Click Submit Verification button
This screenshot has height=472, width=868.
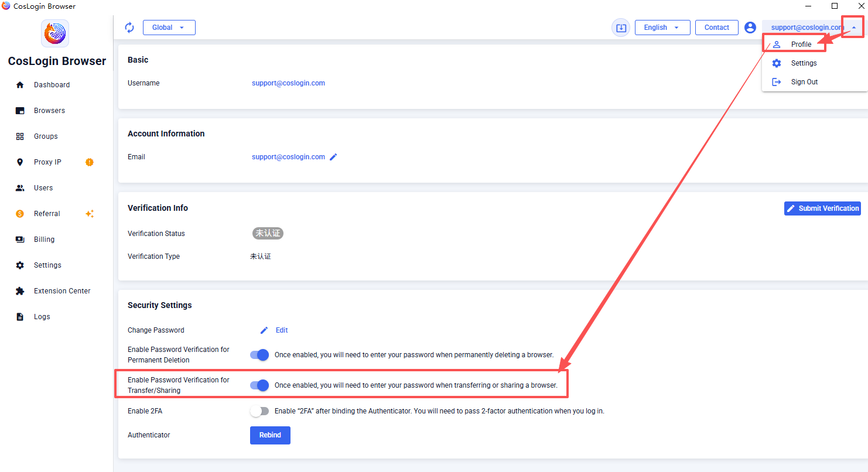point(822,208)
